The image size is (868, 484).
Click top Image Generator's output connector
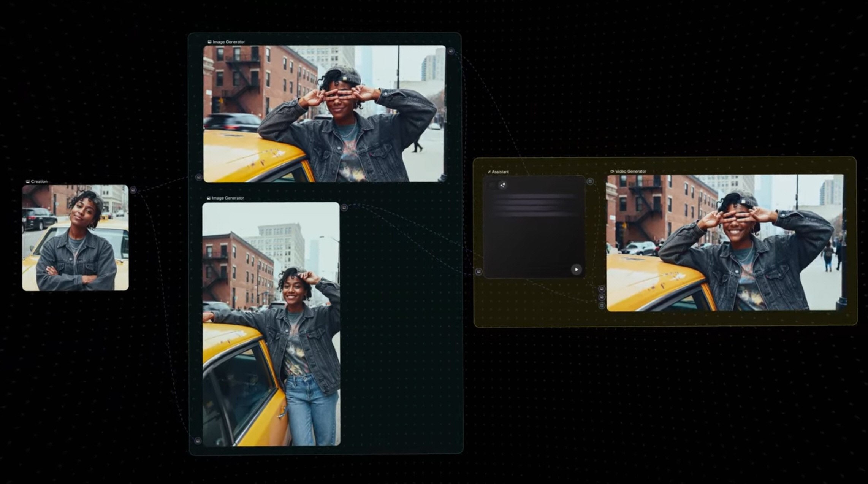(x=451, y=51)
